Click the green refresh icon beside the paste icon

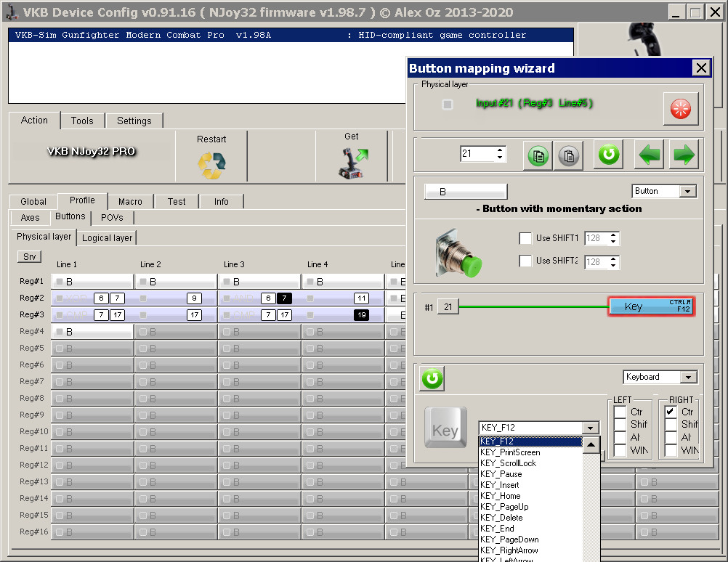coord(609,154)
